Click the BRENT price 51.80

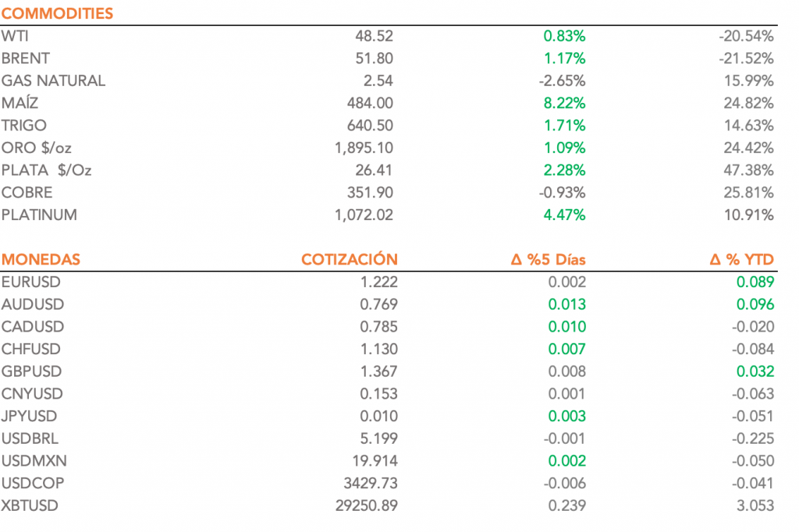coord(373,59)
